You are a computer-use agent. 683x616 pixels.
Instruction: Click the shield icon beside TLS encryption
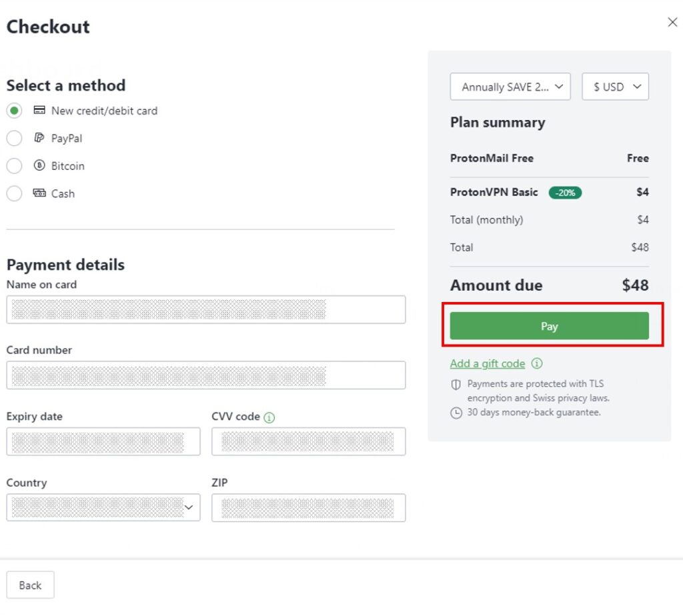point(456,385)
